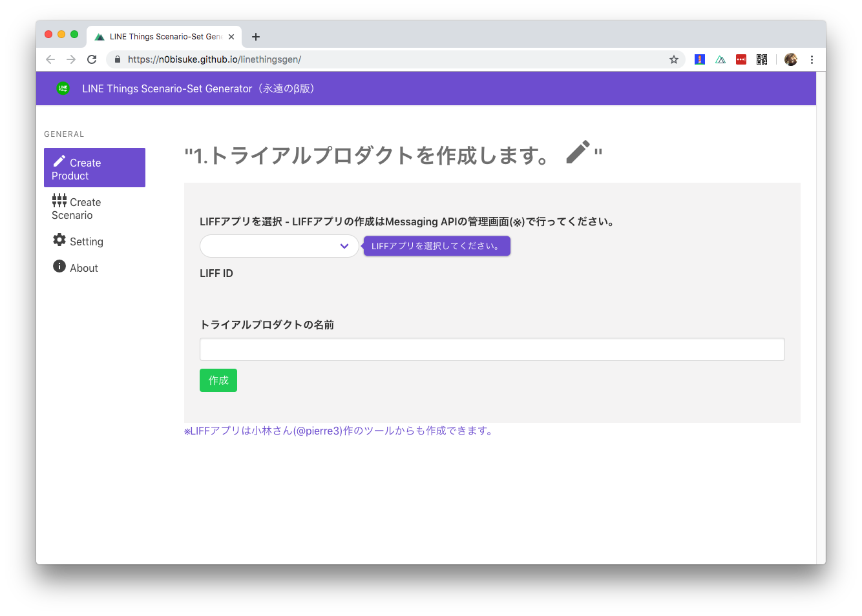This screenshot has width=862, height=616.
Task: Click the browser forward arrow
Action: point(71,59)
